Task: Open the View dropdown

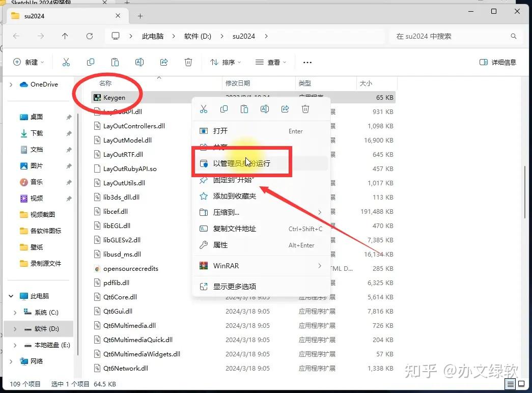Action: 271,62
